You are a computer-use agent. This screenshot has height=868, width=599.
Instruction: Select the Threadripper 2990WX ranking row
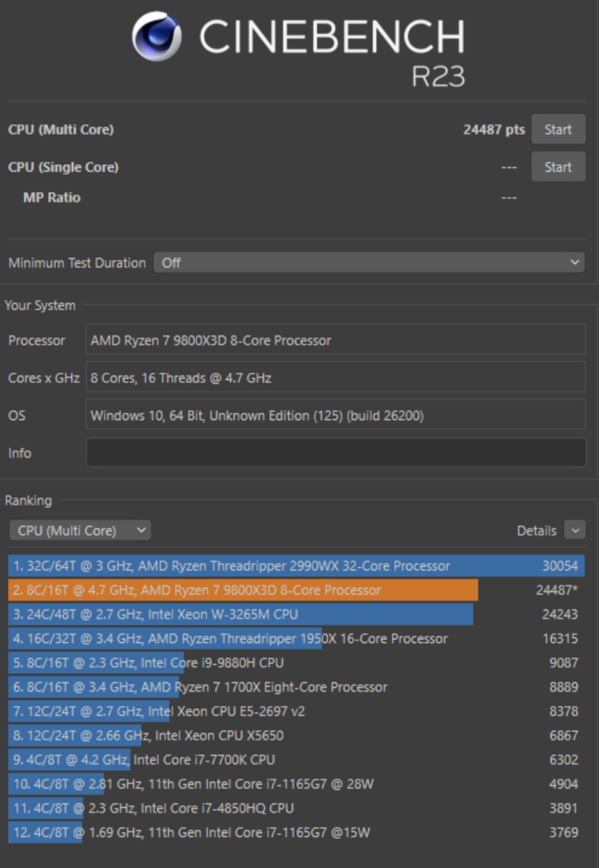point(296,566)
